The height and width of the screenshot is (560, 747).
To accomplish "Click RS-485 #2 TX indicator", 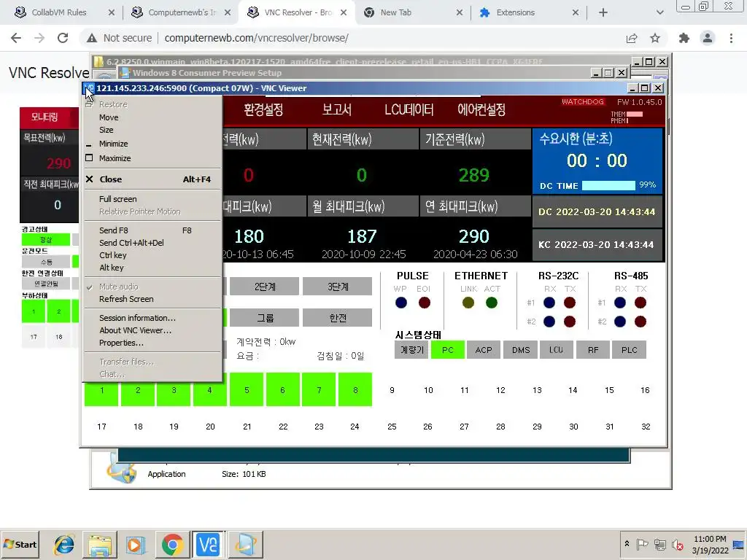I will (x=640, y=322).
